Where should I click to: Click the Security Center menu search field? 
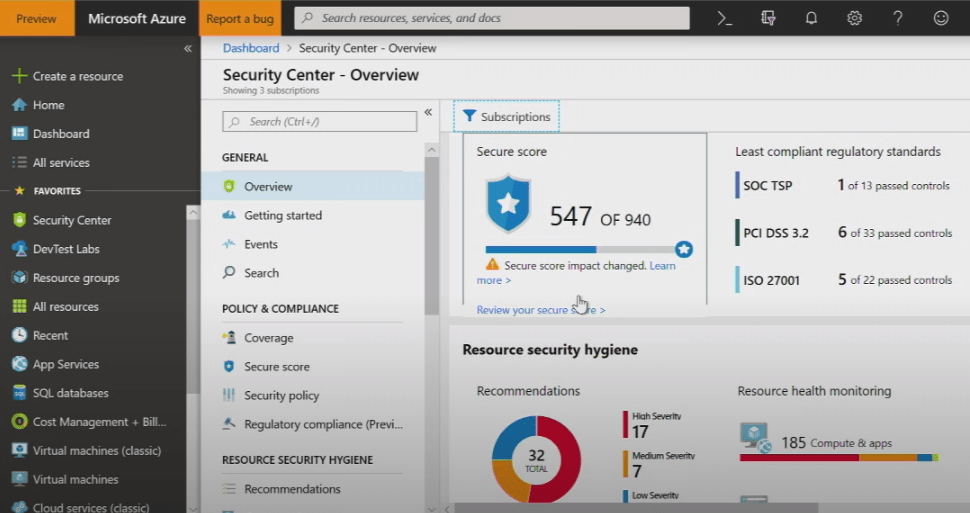[x=320, y=121]
